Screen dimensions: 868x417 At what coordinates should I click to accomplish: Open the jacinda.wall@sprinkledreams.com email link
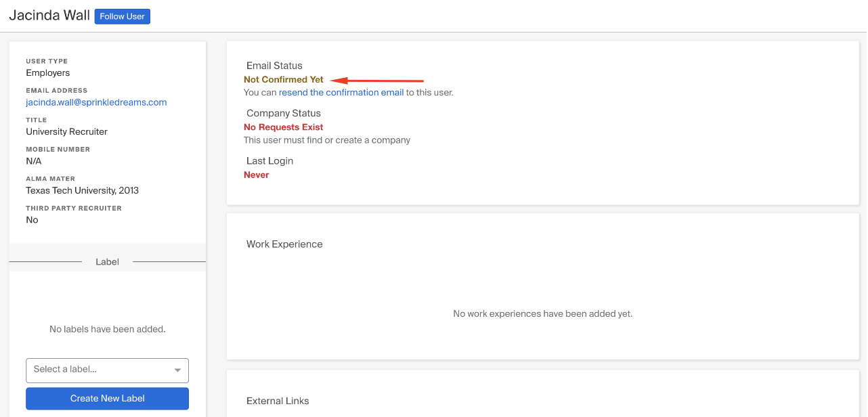(96, 102)
